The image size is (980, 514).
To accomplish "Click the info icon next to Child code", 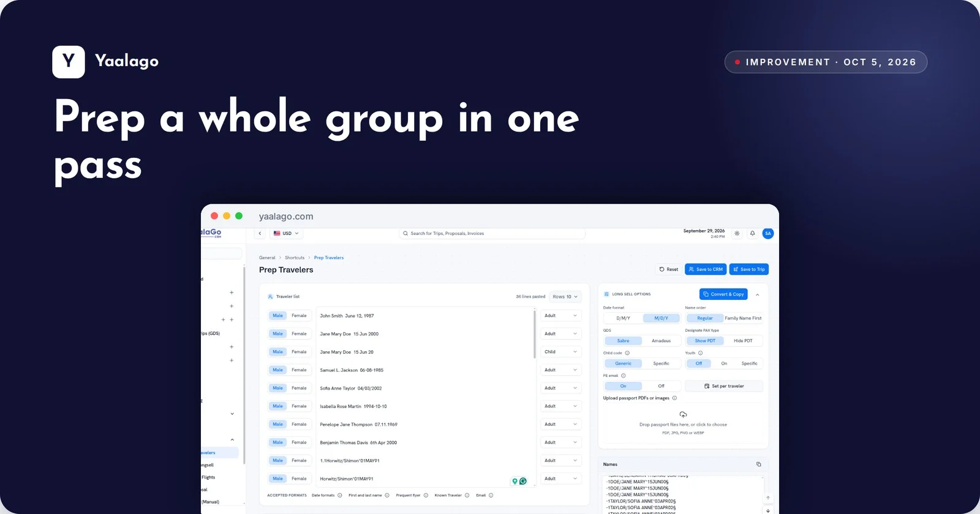I will (627, 353).
